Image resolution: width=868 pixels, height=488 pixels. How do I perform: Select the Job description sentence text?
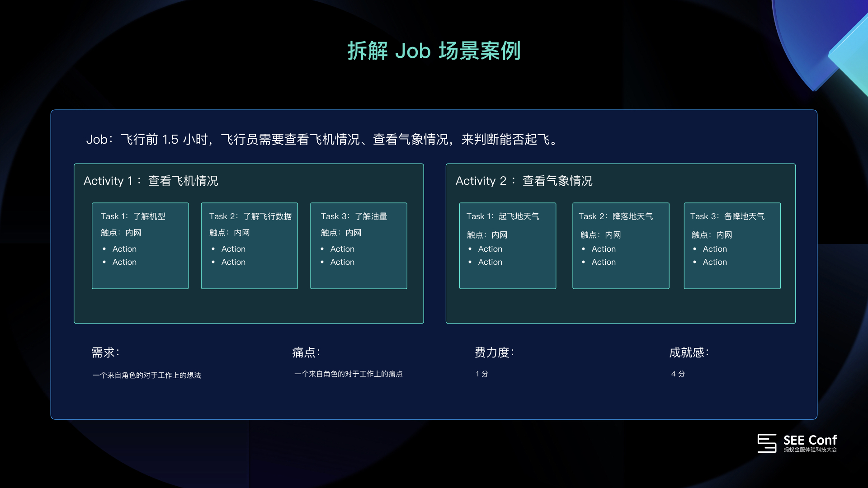(x=322, y=139)
